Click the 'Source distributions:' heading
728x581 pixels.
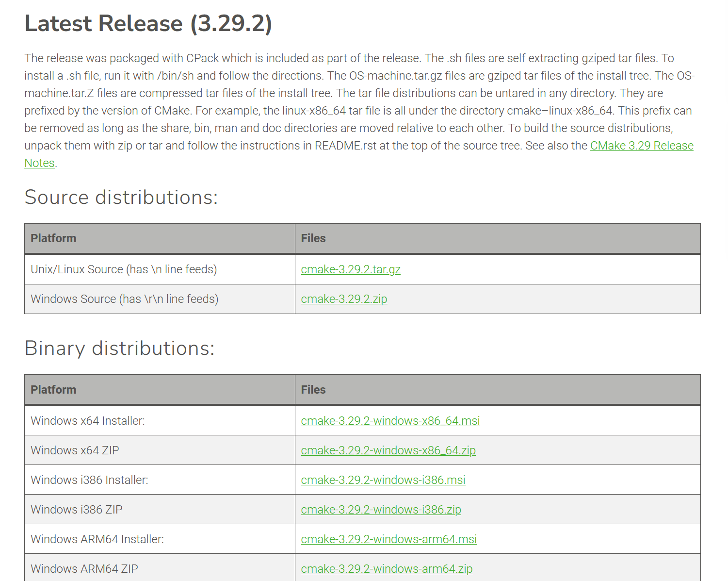coord(121,197)
